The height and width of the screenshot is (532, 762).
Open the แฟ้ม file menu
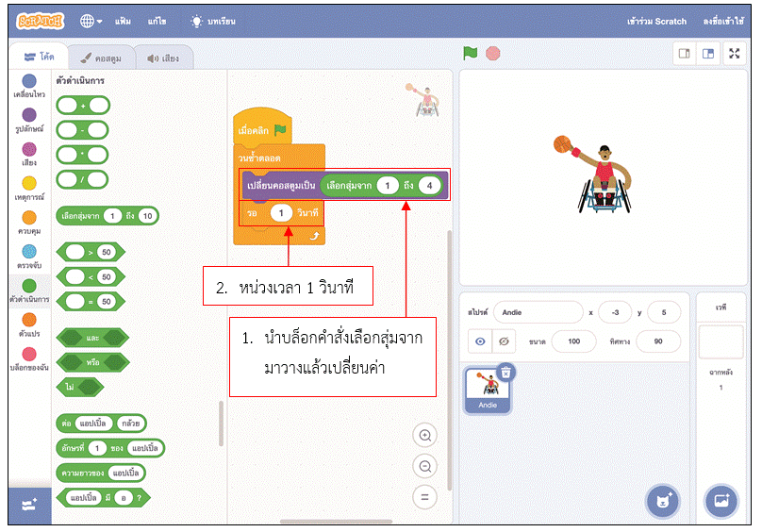[124, 20]
